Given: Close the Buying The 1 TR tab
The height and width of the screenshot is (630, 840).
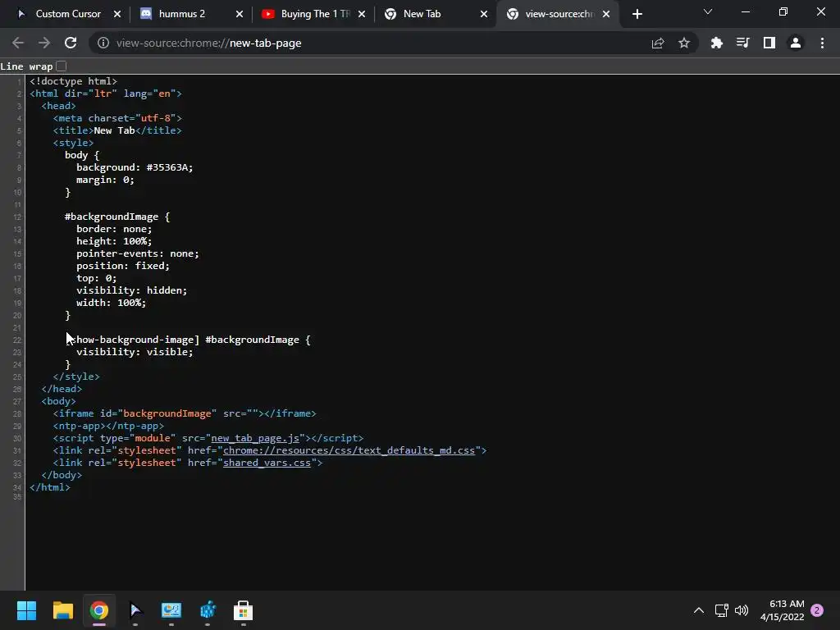Looking at the screenshot, I should coord(362,15).
